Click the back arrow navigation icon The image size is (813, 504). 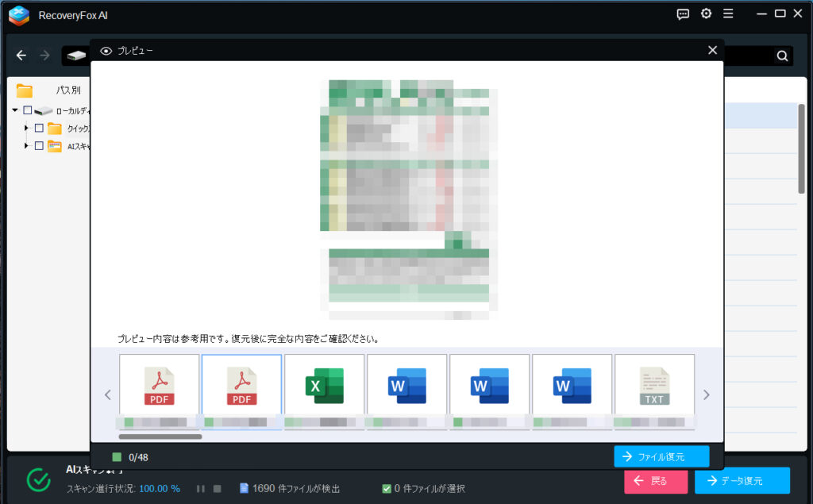21,56
